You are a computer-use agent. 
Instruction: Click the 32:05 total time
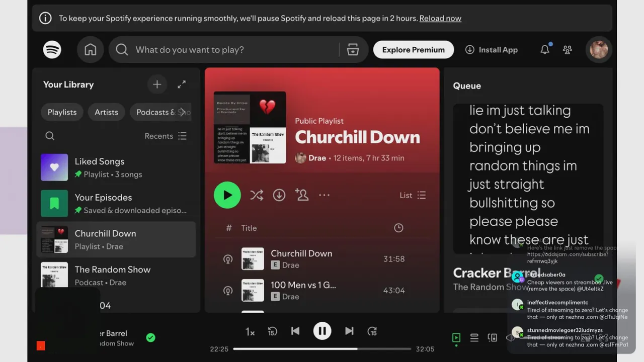[x=425, y=349]
